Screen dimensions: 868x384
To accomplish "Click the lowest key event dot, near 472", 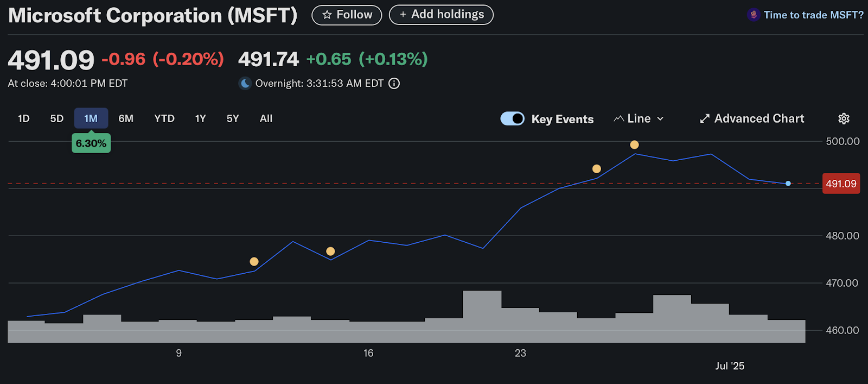I will pos(254,262).
